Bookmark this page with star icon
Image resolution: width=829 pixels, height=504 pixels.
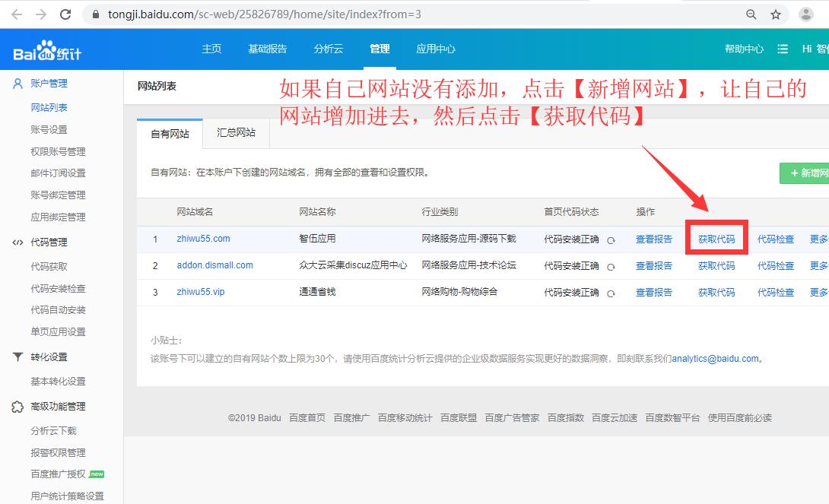pos(776,14)
